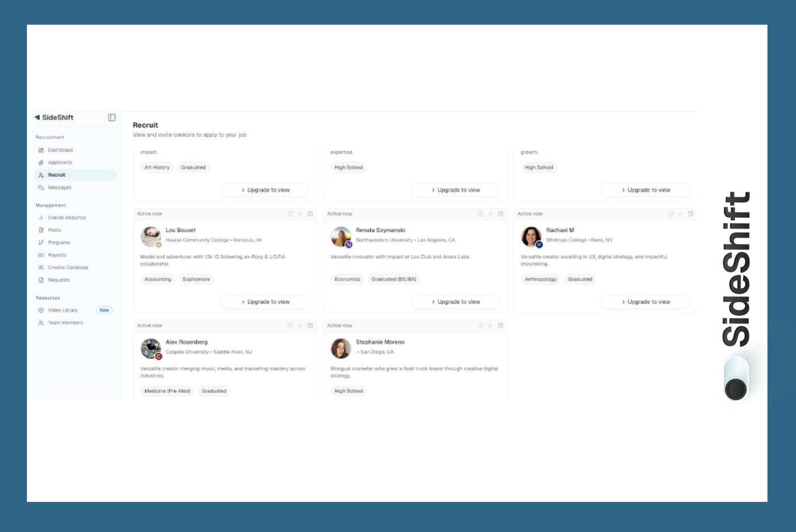Select Applicants in the sidebar
The width and height of the screenshot is (796, 532).
click(x=60, y=162)
